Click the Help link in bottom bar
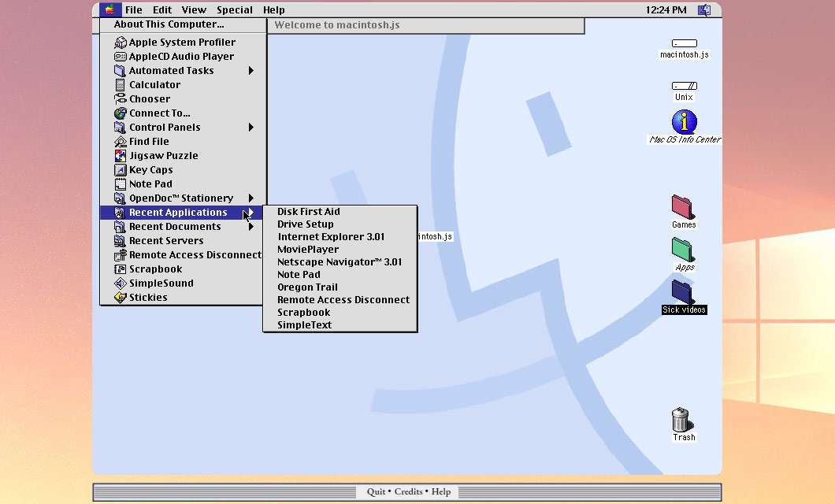Image resolution: width=835 pixels, height=504 pixels. (441, 491)
